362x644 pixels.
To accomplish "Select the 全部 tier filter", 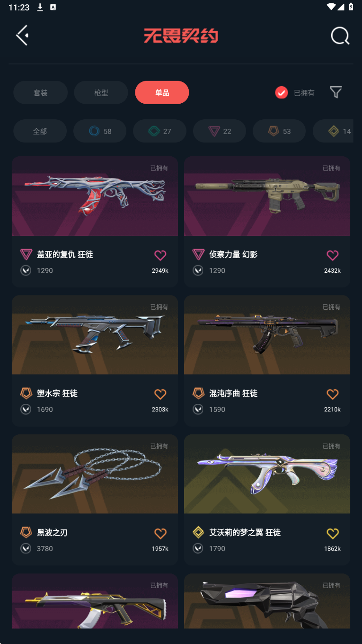I will [40, 131].
